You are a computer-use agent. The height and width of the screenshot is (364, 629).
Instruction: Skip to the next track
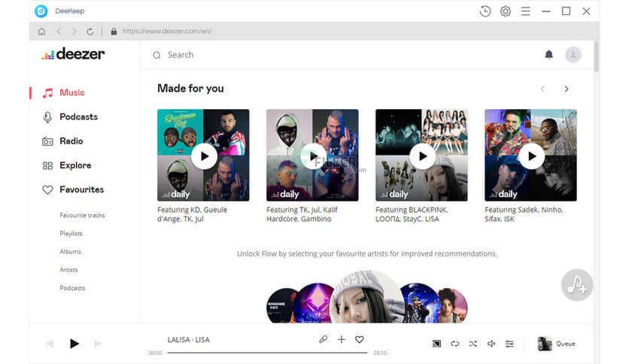coord(98,344)
